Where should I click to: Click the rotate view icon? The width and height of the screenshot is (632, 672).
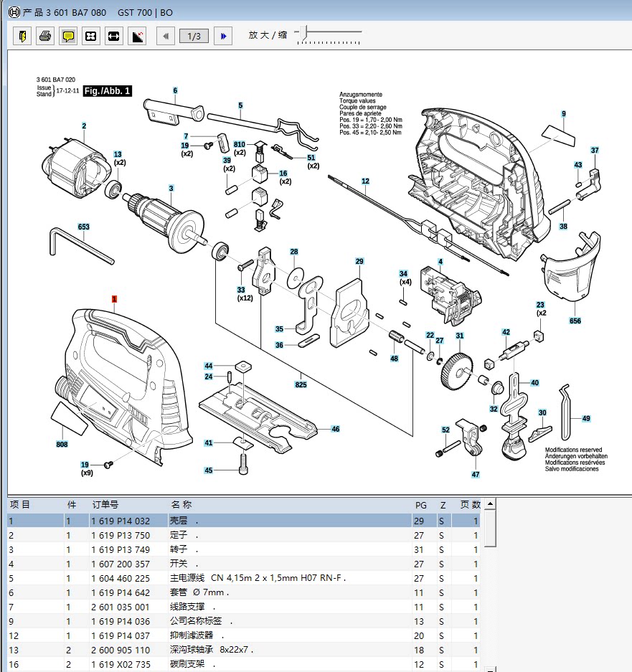click(x=137, y=36)
